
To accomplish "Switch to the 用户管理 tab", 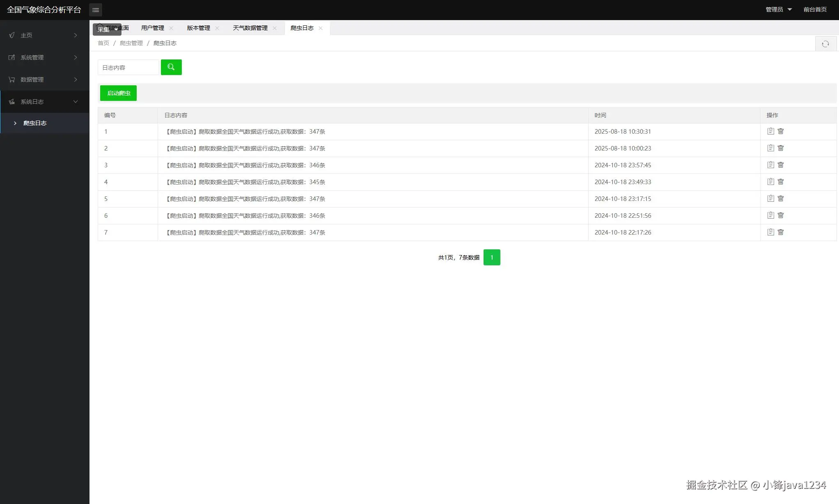I will point(153,28).
